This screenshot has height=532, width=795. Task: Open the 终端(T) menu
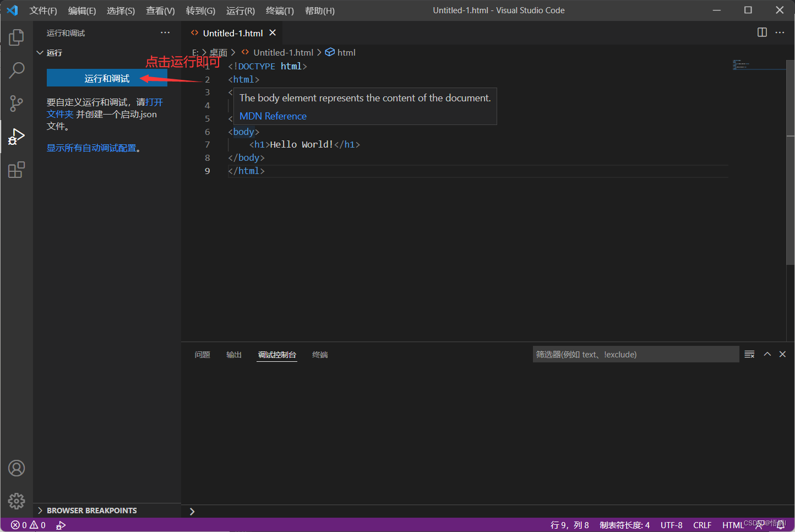[280, 10]
